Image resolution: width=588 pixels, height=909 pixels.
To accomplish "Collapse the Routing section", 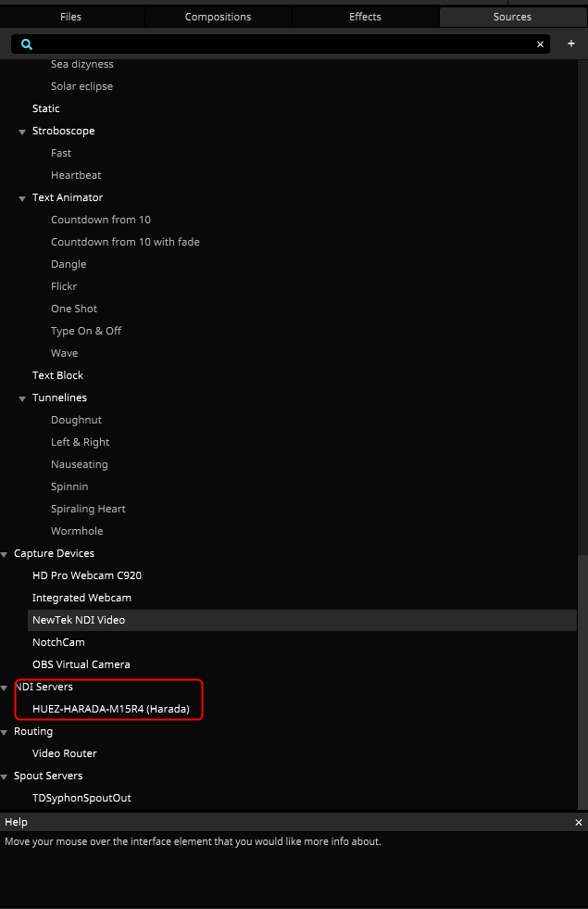I will click(5, 732).
